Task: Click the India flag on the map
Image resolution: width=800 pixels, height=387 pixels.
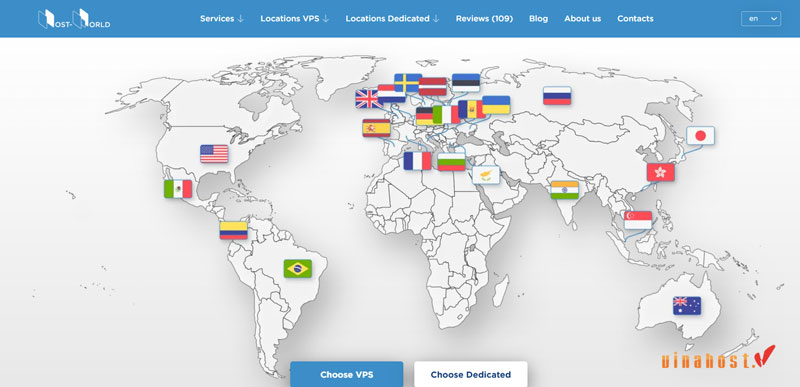Action: tap(564, 190)
